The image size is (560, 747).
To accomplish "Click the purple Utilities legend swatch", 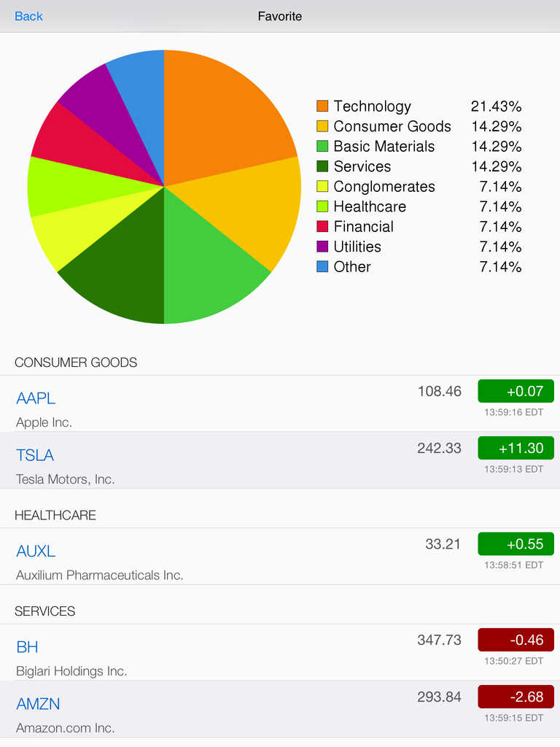I will click(x=322, y=247).
